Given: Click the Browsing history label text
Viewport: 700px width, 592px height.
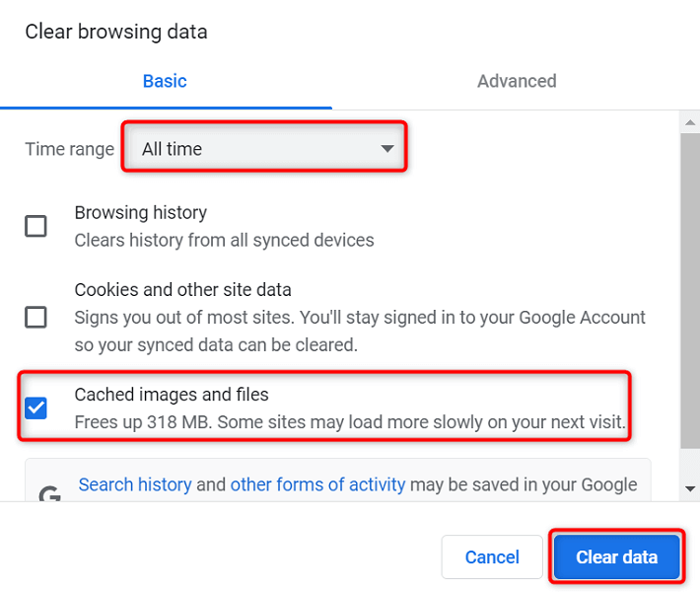Looking at the screenshot, I should tap(141, 212).
